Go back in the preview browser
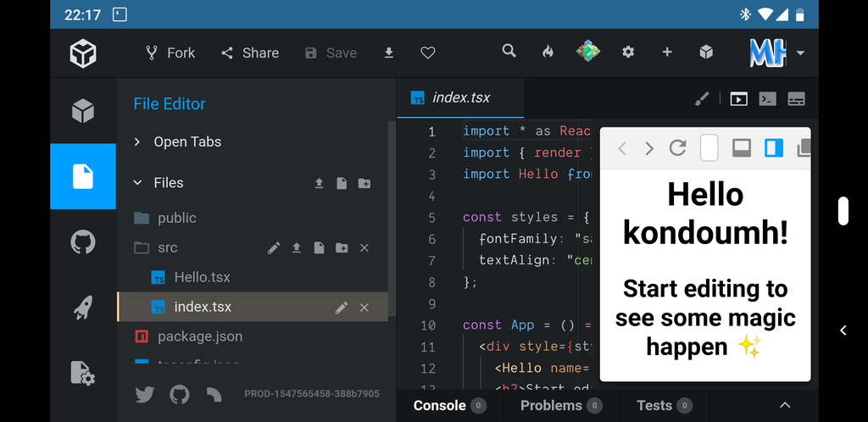 coord(621,148)
